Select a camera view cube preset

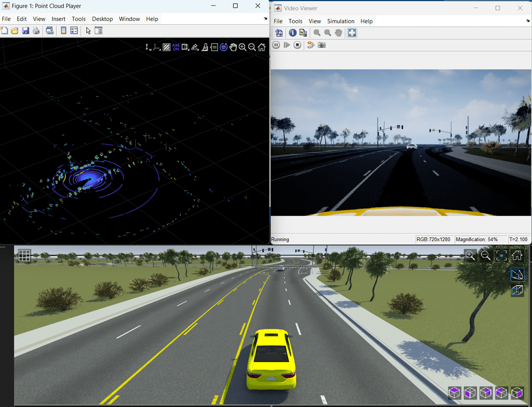pyautogui.click(x=454, y=392)
